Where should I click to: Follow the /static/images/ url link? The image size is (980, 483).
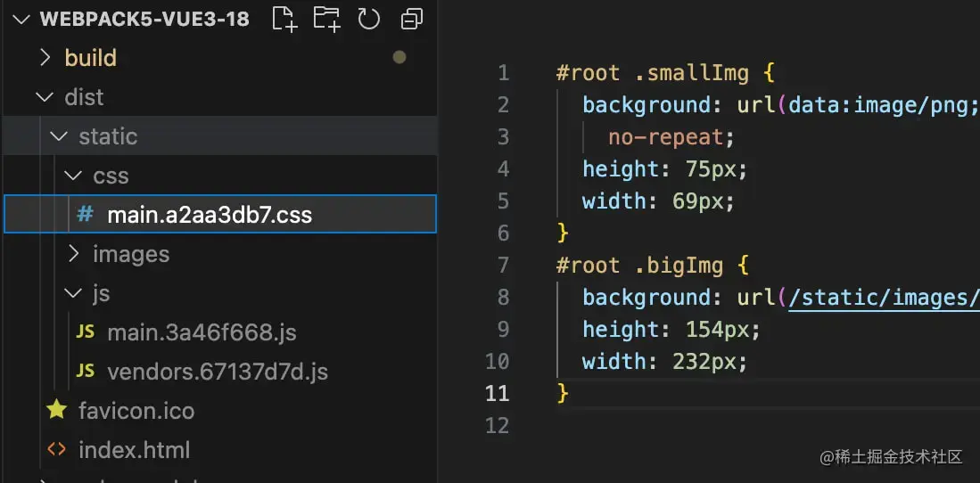point(884,298)
